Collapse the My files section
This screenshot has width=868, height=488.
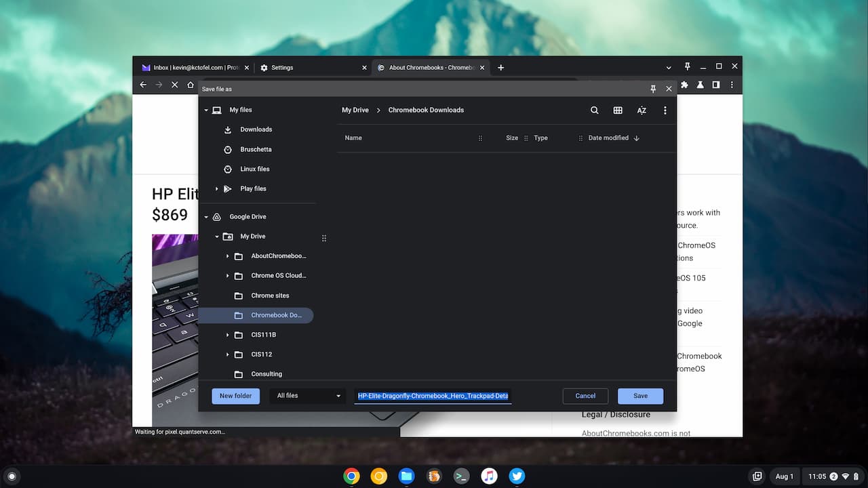click(x=206, y=110)
